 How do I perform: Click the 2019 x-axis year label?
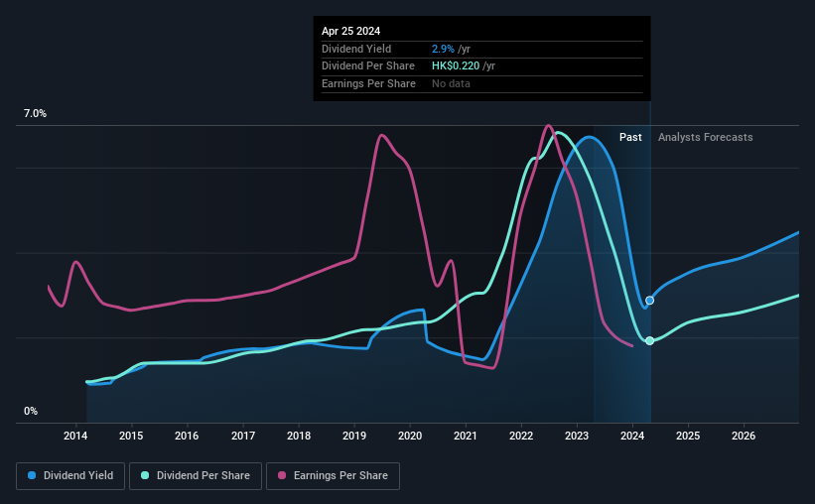coord(354,436)
